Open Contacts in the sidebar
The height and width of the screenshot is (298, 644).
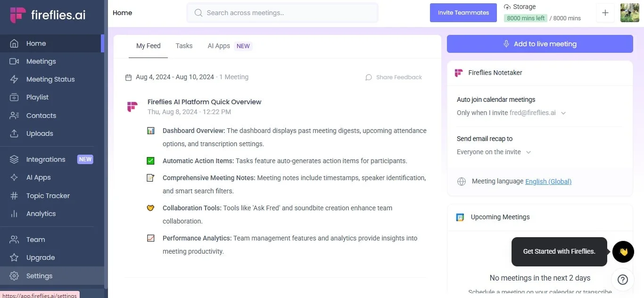pos(52,116)
